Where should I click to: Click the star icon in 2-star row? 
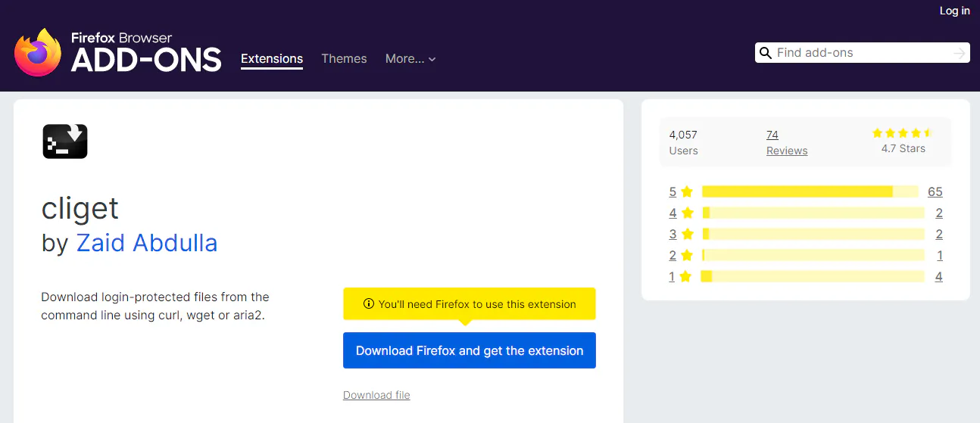tap(687, 255)
